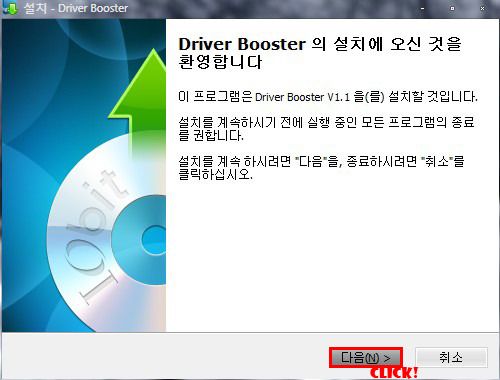Image resolution: width=500 pixels, height=380 pixels.
Task: Click the 취소 cancel button
Action: pos(451,358)
